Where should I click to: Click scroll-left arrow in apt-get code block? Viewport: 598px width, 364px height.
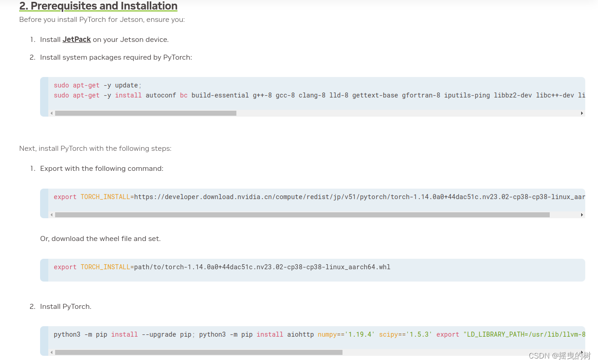click(x=51, y=113)
